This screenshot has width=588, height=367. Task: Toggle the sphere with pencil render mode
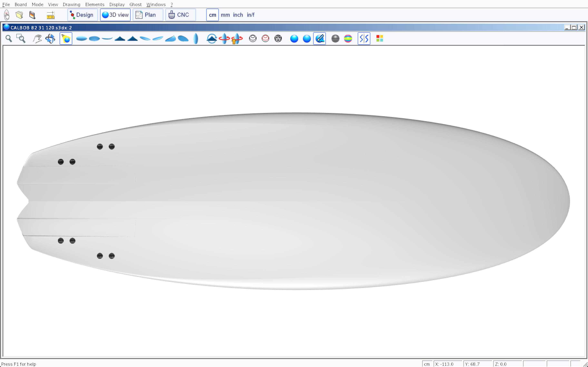coord(320,39)
